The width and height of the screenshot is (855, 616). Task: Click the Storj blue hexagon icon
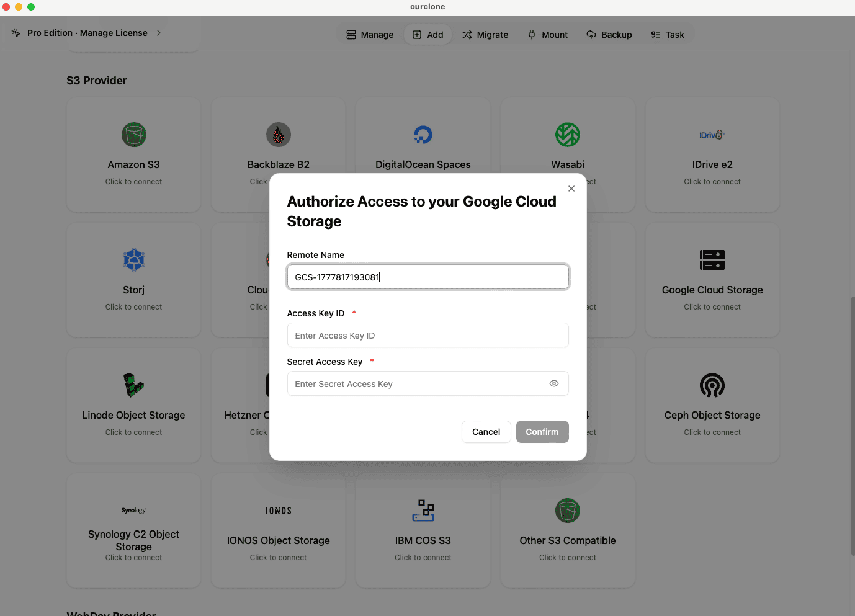[x=134, y=260]
